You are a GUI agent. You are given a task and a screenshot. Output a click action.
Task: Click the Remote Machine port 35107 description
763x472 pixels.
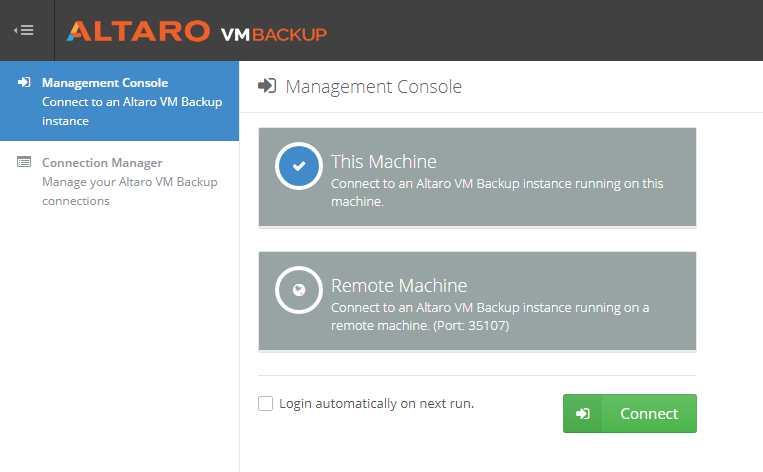[x=490, y=316]
